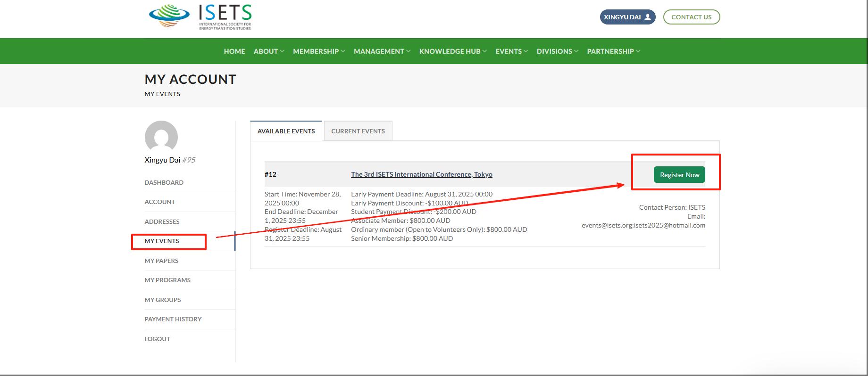The height and width of the screenshot is (376, 868).
Task: Click the Associate Member $800.00 AUD text
Action: tap(401, 221)
